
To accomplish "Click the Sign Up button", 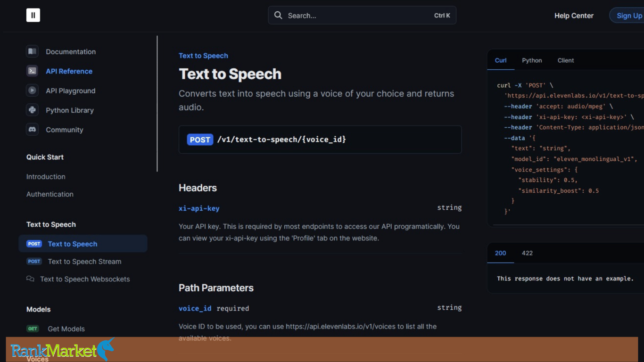I will point(628,16).
